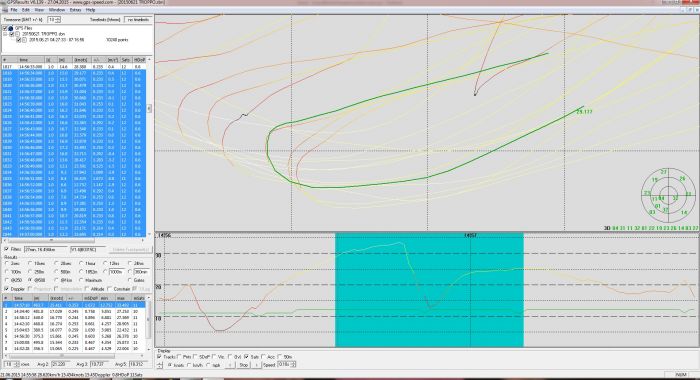Uncheck the Doppler checkbox

(x=6, y=289)
